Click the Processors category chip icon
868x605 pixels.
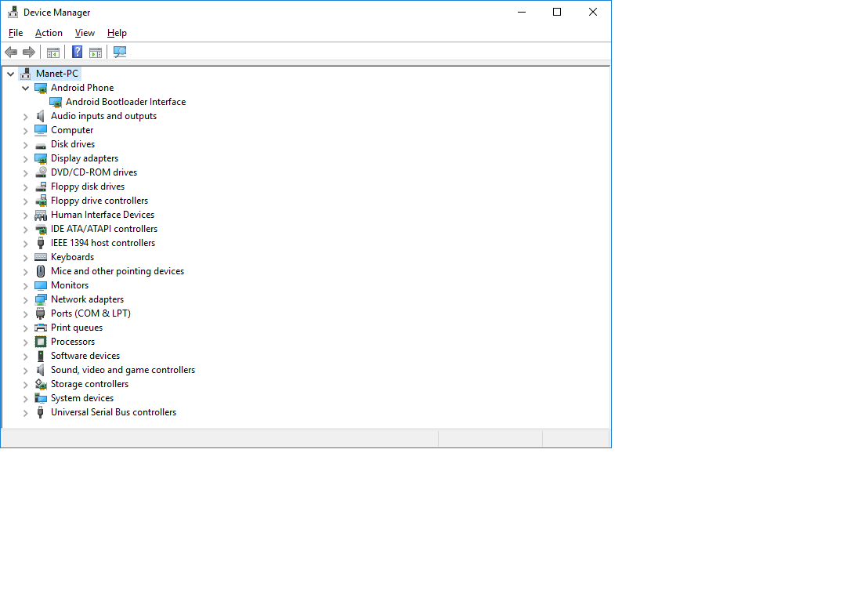click(41, 342)
